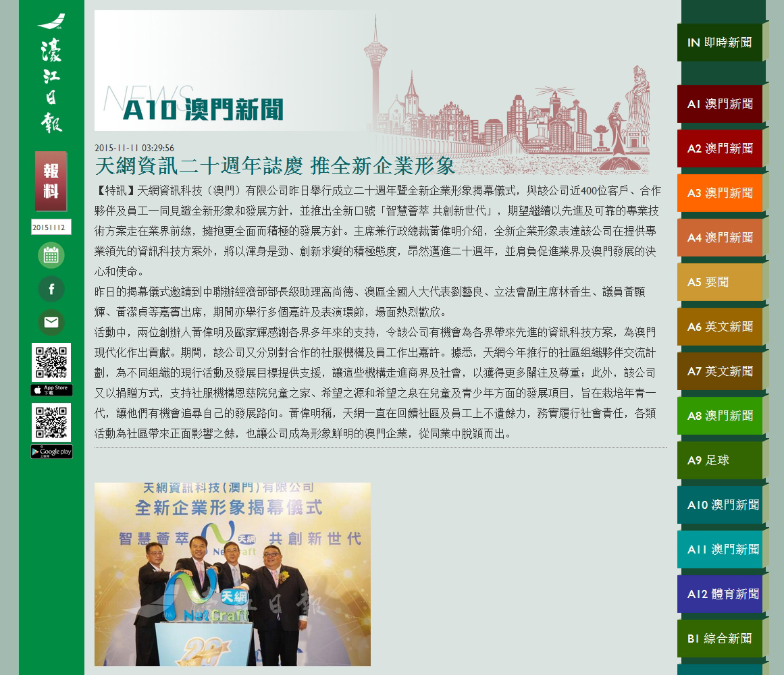
Task: Open A4 澳門新聞 section
Action: pyautogui.click(x=719, y=238)
